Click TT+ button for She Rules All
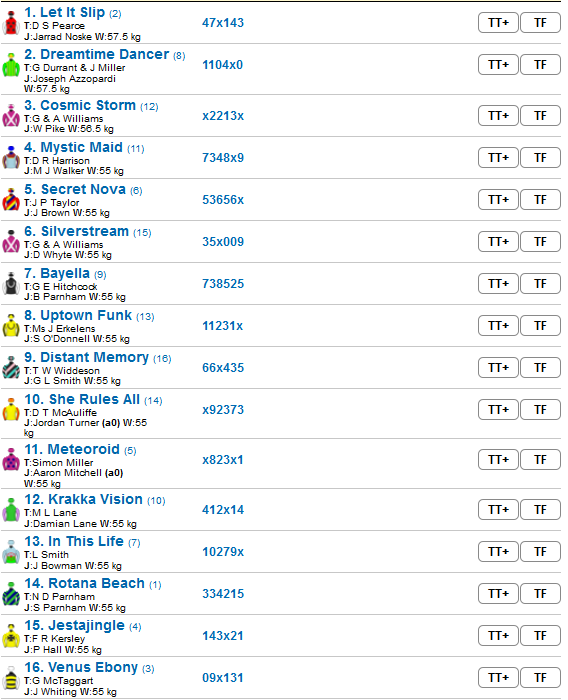 click(x=498, y=409)
